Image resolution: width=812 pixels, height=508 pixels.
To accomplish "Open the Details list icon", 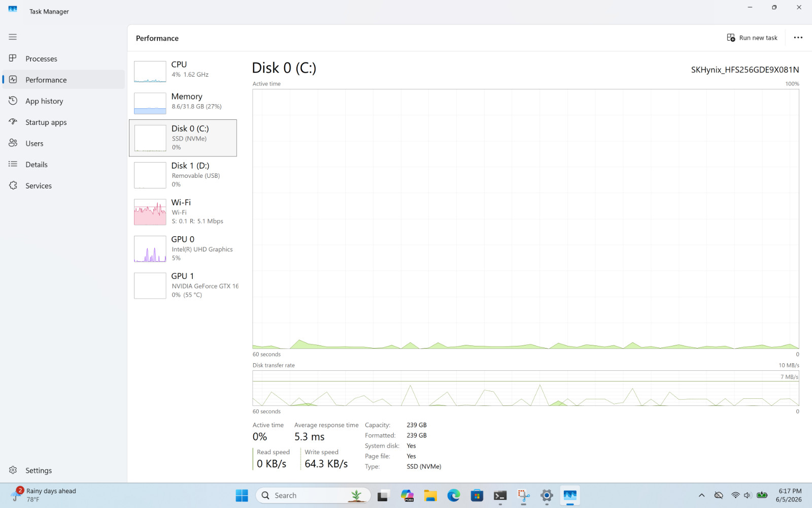I will click(13, 164).
